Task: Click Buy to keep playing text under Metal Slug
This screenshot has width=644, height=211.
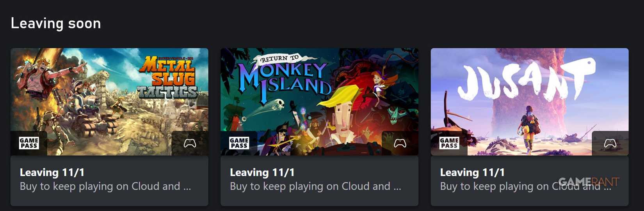Action: click(105, 186)
